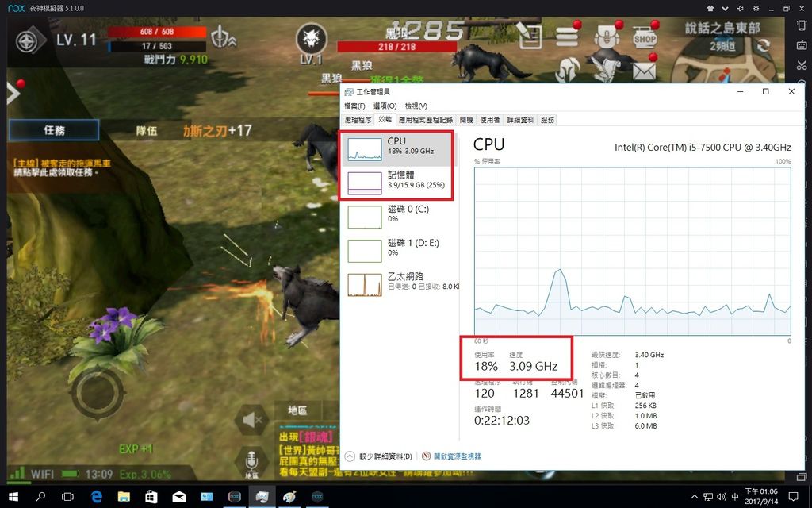Click the 18% usage value

(486, 367)
